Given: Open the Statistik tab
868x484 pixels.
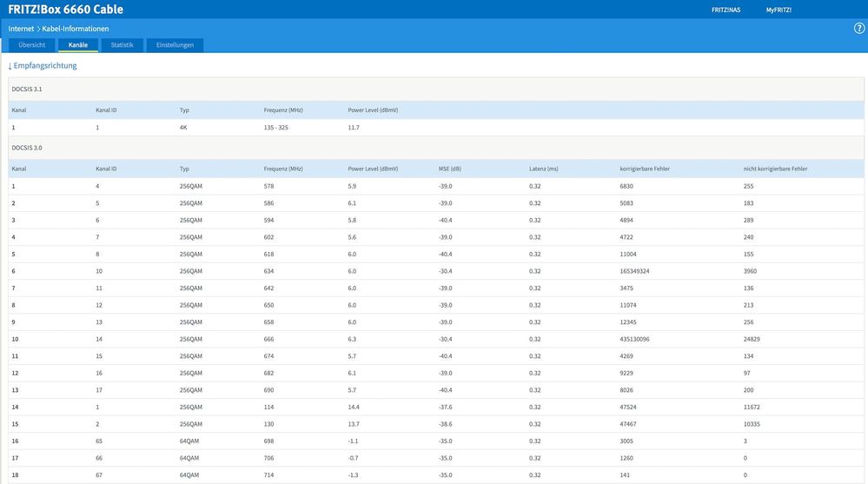Looking at the screenshot, I should 122,45.
